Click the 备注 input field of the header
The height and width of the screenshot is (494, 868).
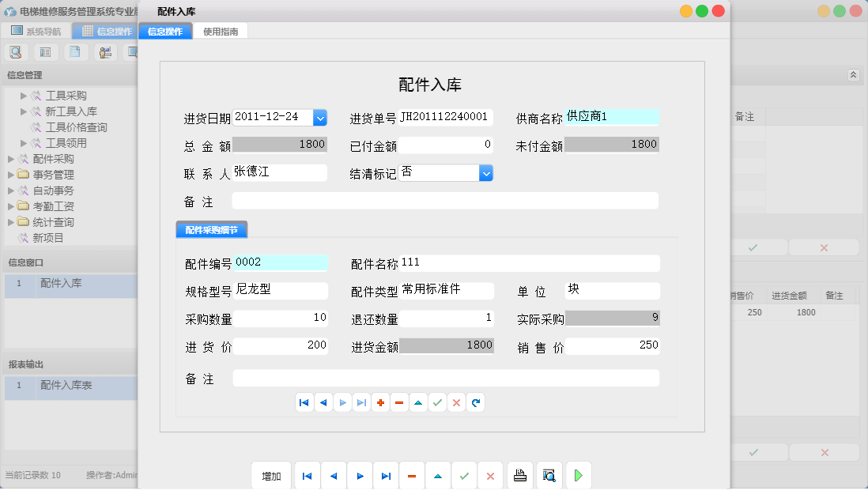click(x=445, y=201)
